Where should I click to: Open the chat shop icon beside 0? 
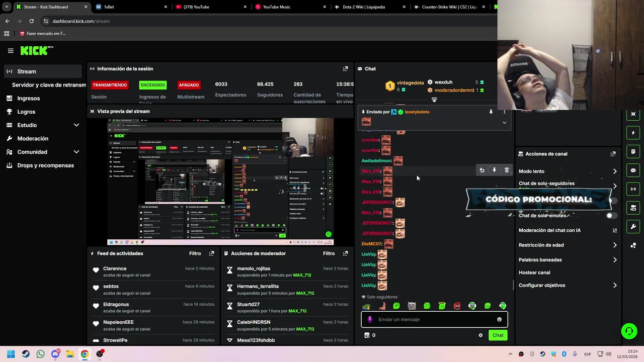click(366, 335)
